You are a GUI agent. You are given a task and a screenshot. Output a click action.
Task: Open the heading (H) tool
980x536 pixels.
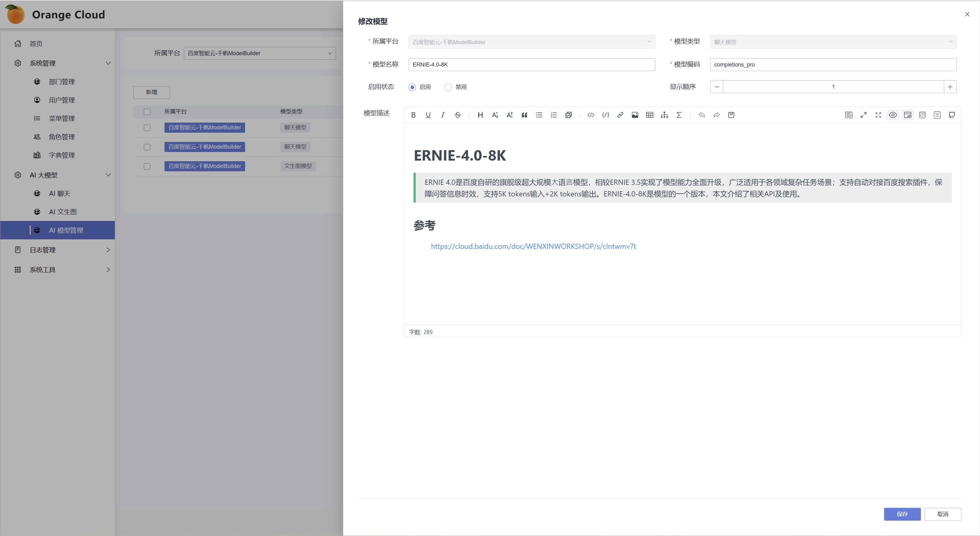[x=480, y=115]
